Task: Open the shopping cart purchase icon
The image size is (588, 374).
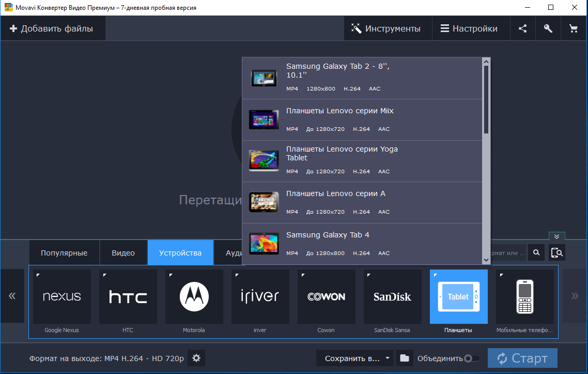Action: tap(574, 28)
